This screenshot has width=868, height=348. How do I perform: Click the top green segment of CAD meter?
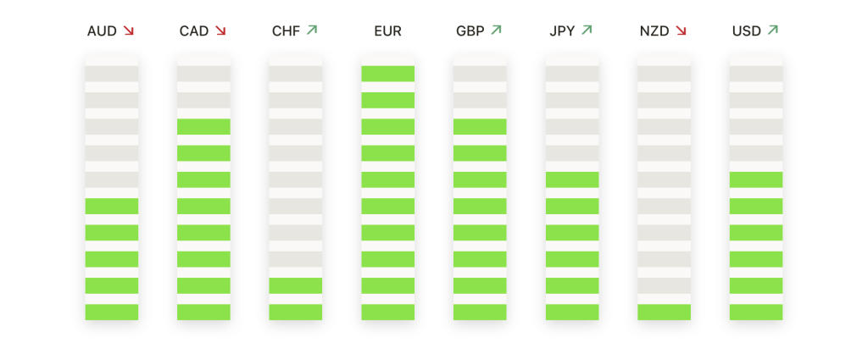pos(203,126)
